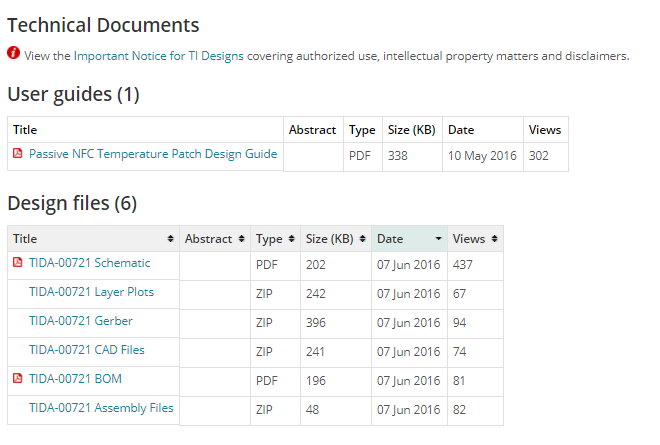Open Important Notice for TI Designs link
Viewport: 660px width, 445px height.
(x=159, y=56)
